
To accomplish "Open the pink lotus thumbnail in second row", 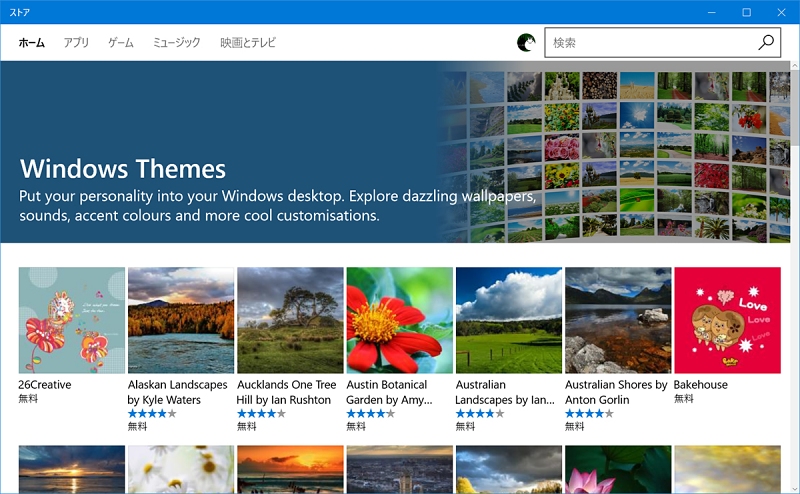I will [618, 469].
